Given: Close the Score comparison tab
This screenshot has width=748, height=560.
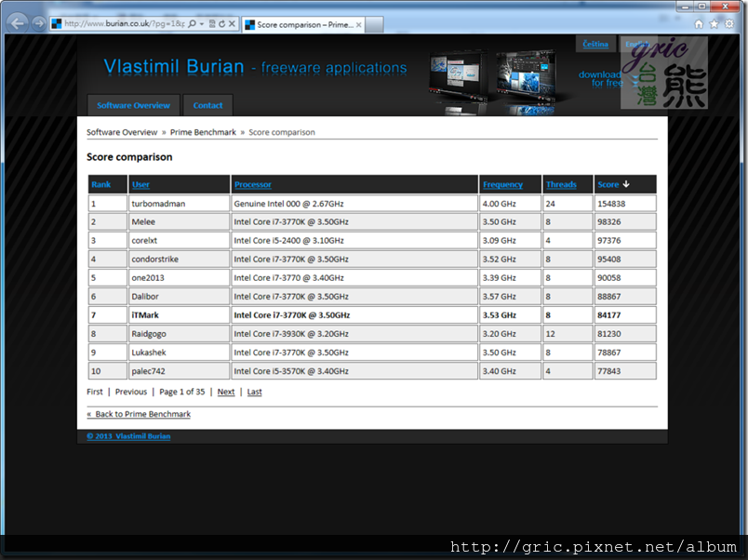Looking at the screenshot, I should [x=359, y=25].
